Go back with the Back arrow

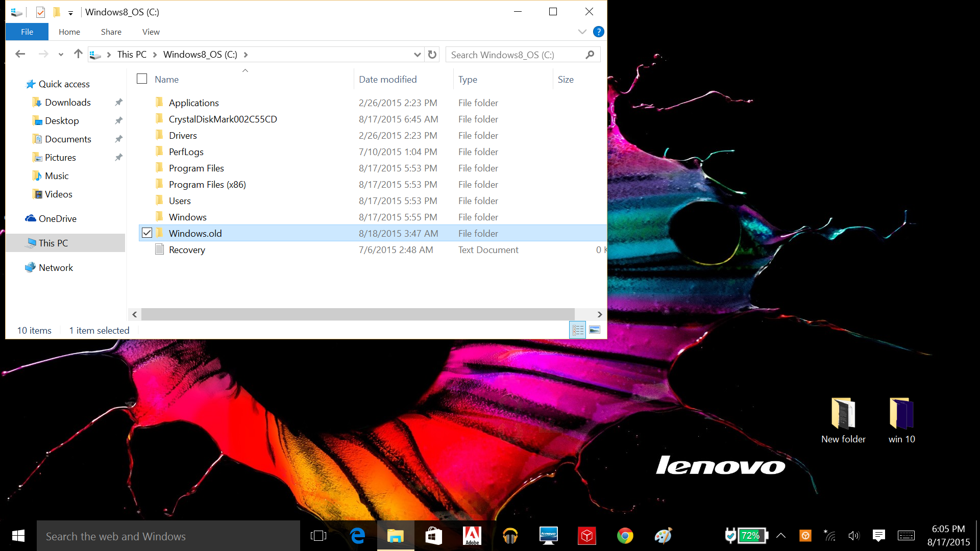tap(20, 54)
